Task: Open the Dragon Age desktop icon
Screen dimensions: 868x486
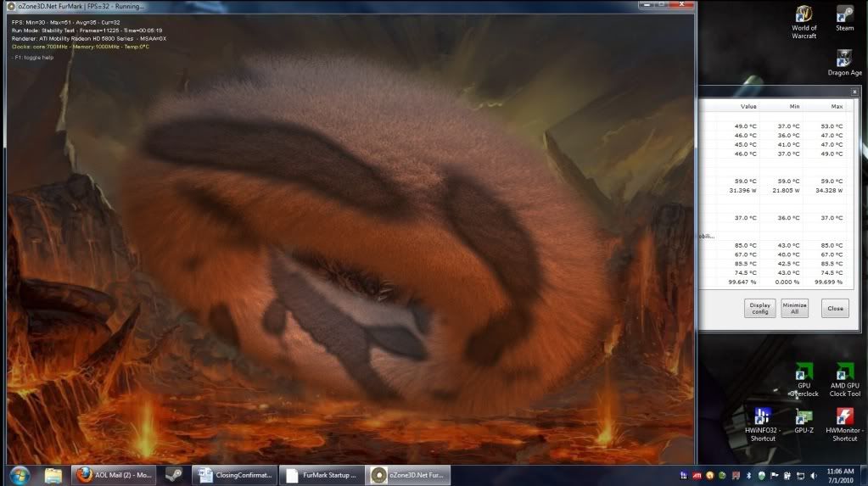Action: (x=845, y=63)
